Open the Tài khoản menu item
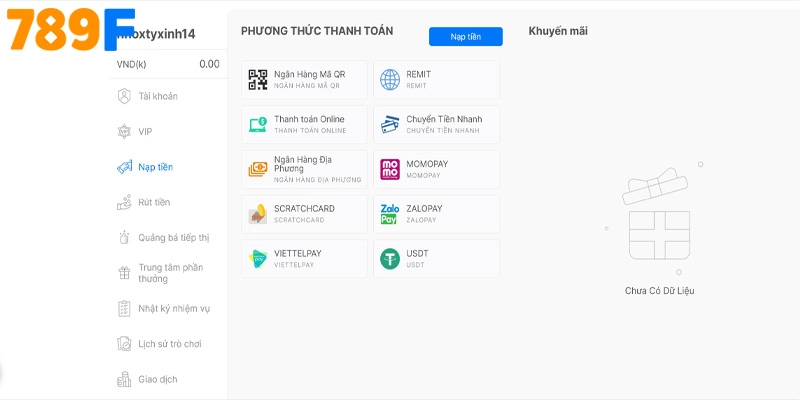The image size is (800, 400). [x=158, y=96]
